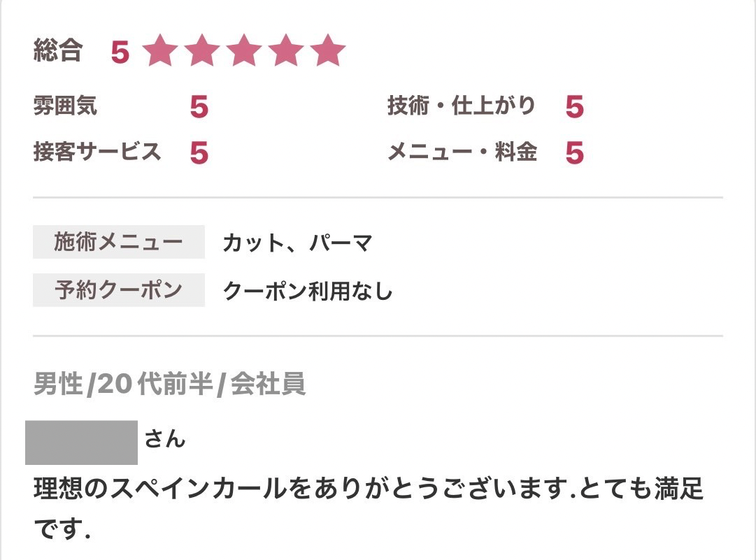Screen dimensions: 756x560
Task: Click the クーポン利用なし text
Action: coord(308,291)
